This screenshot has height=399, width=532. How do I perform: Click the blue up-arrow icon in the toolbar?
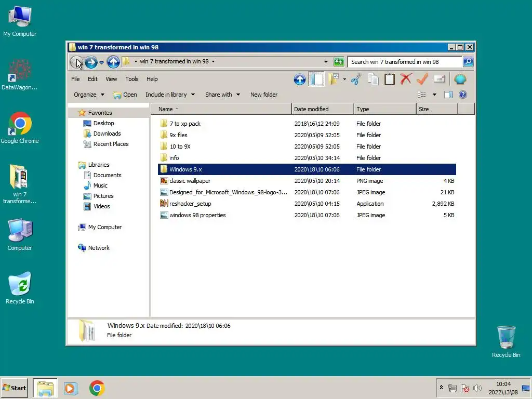tap(300, 79)
